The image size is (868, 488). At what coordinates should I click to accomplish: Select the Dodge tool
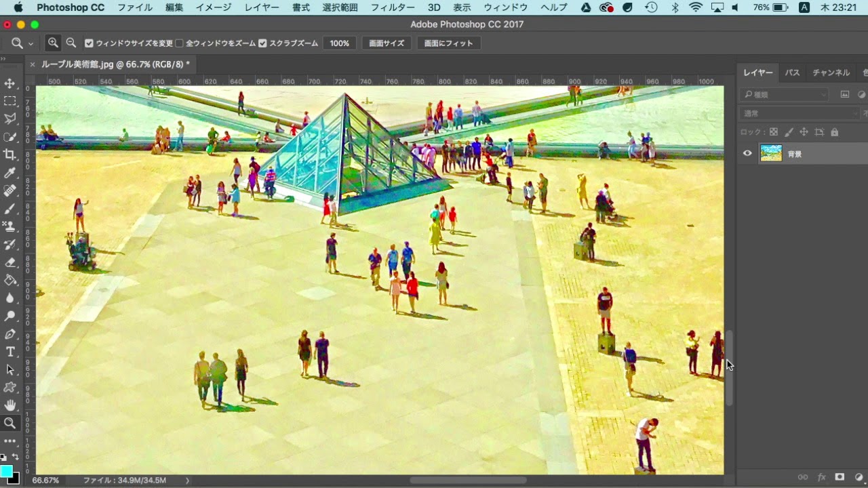[10, 316]
